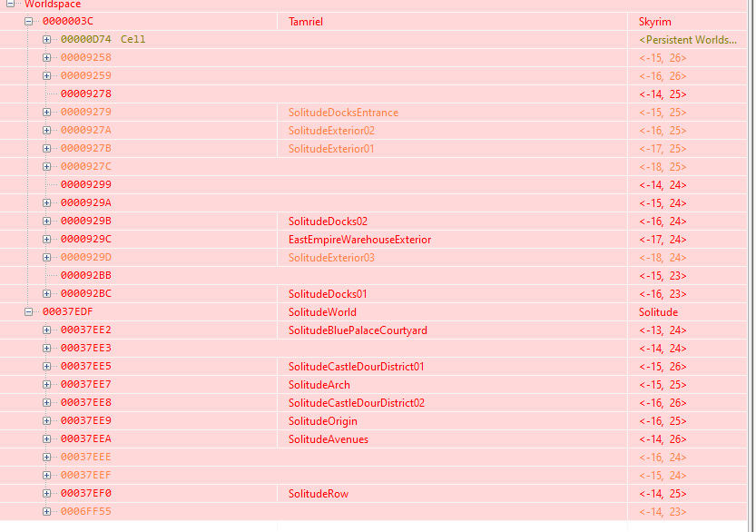The width and height of the screenshot is (756, 532).
Task: Select FormID 00037EE9
Action: 86,420
